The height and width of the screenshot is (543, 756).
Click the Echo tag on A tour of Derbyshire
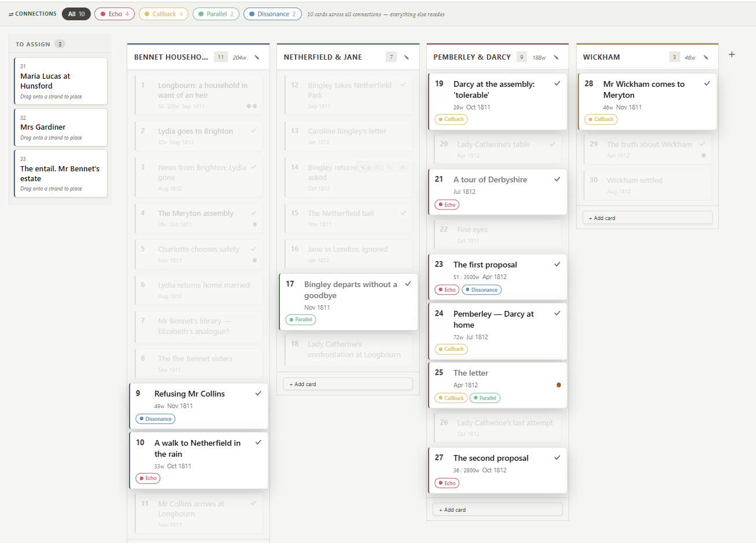pos(447,204)
